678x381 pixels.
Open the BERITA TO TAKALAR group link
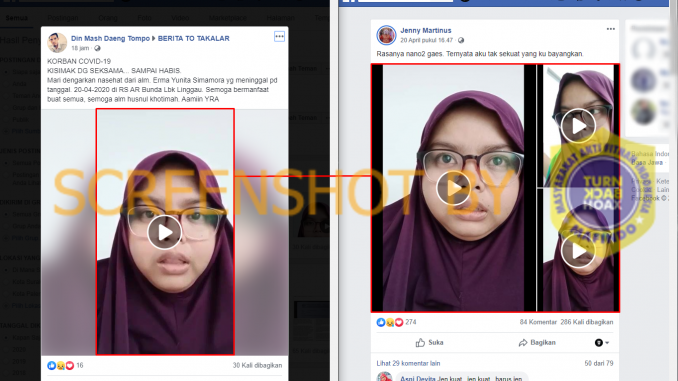(x=193, y=38)
